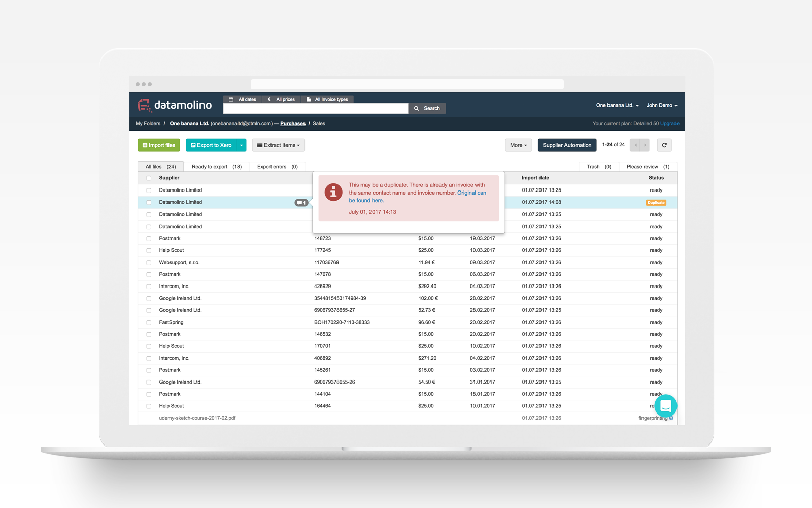This screenshot has height=508, width=812.
Task: Check the highlighted Datamolino Limited duplicate row
Action: [x=149, y=202]
